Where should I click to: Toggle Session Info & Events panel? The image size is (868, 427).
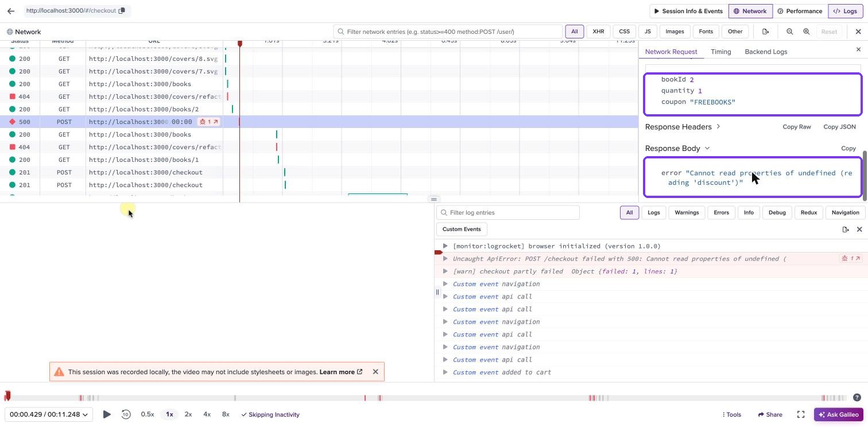click(x=688, y=11)
